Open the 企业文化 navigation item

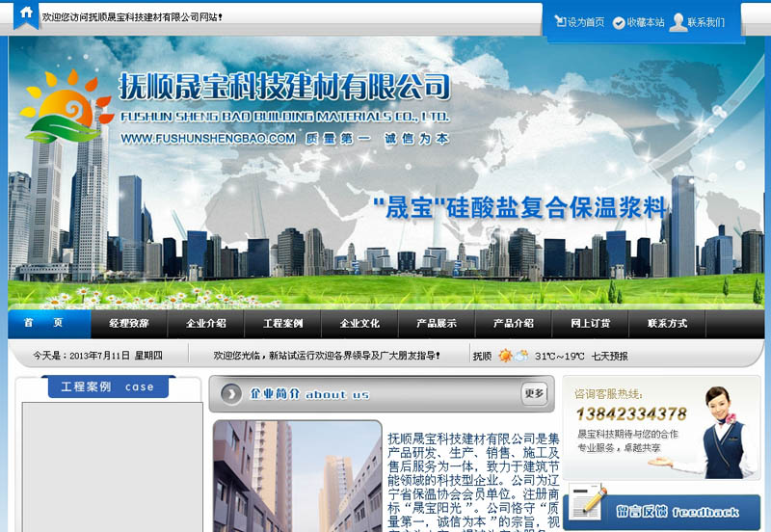pyautogui.click(x=359, y=324)
